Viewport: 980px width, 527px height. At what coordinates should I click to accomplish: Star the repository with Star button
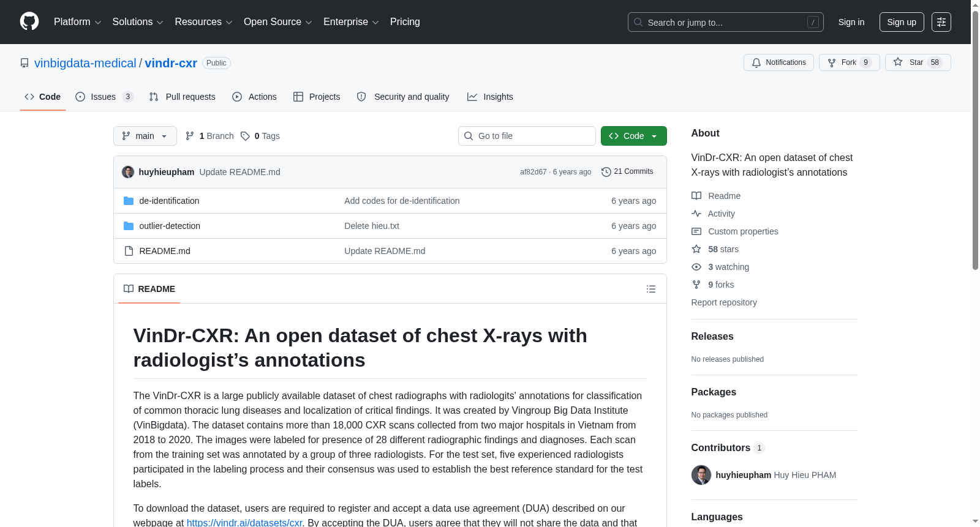[918, 62]
